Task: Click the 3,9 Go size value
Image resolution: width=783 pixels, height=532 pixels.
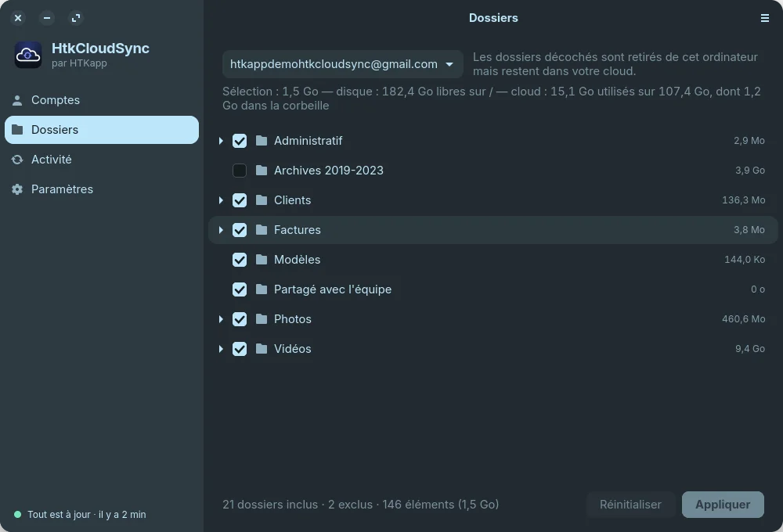Action: point(750,171)
